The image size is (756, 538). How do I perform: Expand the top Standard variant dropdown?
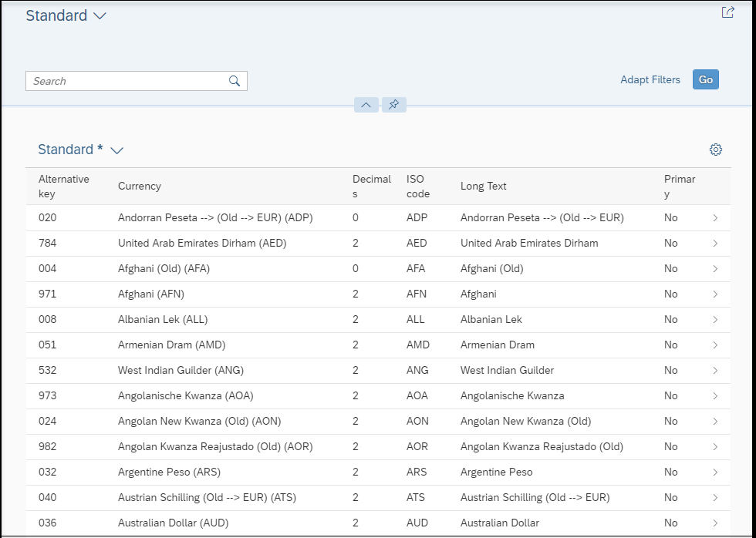tap(100, 16)
